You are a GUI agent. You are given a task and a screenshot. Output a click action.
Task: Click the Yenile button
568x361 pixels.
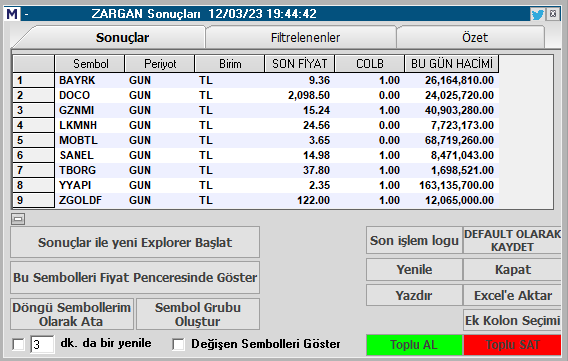[x=414, y=270]
